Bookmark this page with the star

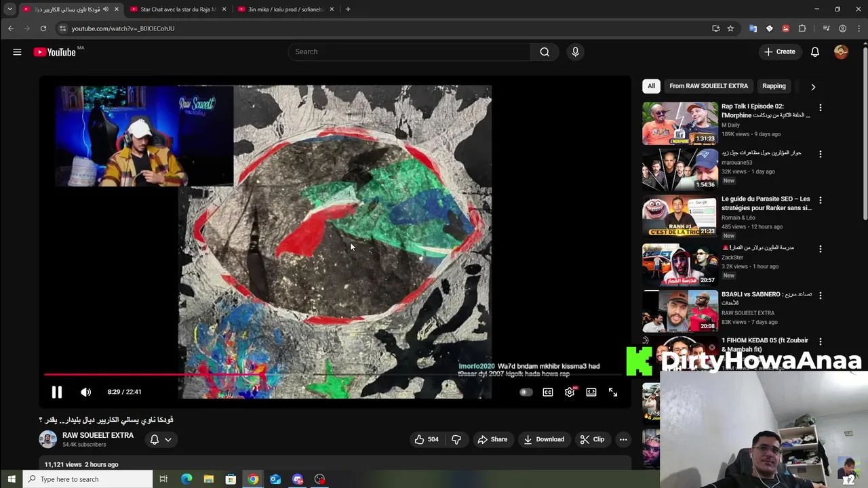[x=730, y=28]
